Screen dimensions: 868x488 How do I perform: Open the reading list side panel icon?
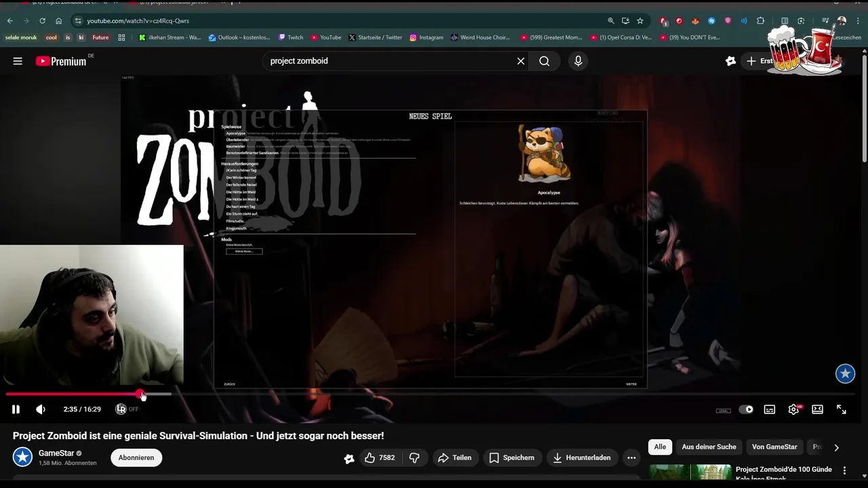(785, 21)
